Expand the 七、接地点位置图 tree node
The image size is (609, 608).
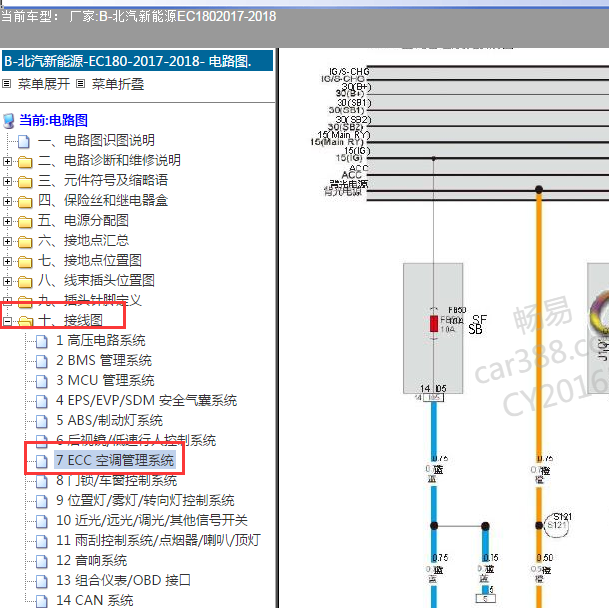[7, 261]
